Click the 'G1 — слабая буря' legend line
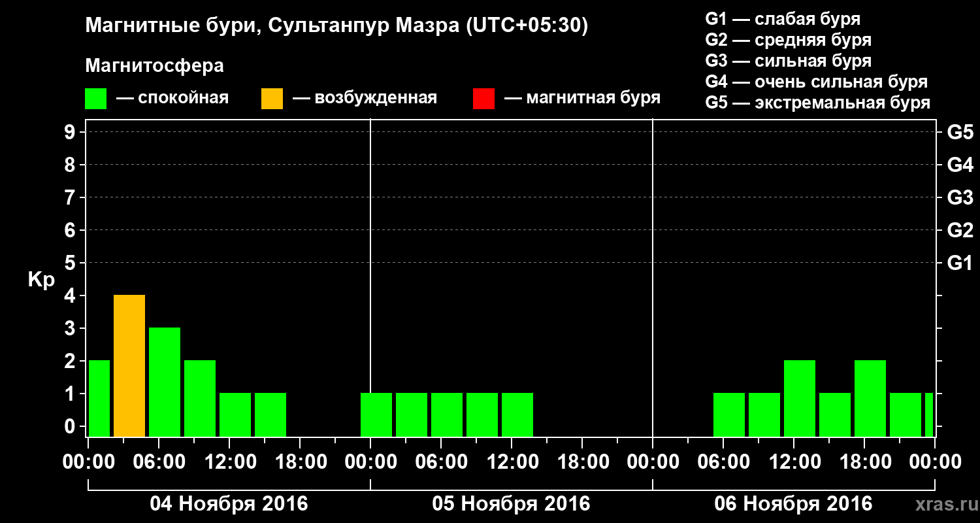Viewport: 980px width, 523px height. [783, 19]
